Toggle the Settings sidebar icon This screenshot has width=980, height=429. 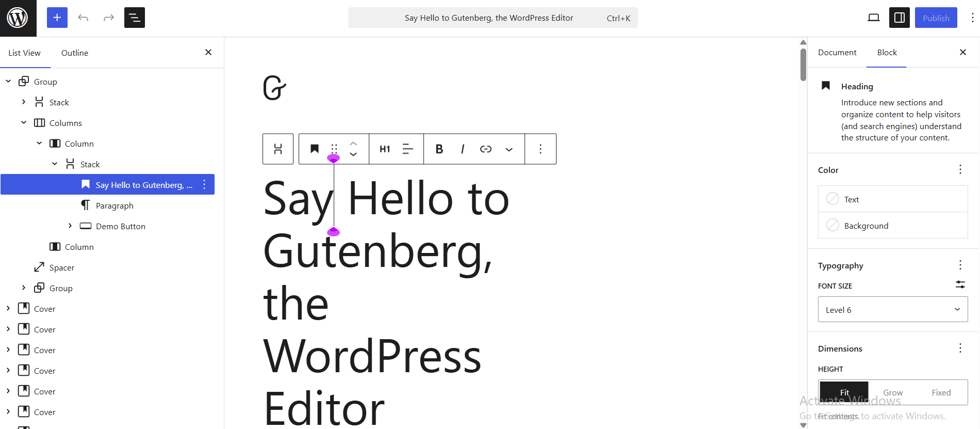click(x=899, y=18)
